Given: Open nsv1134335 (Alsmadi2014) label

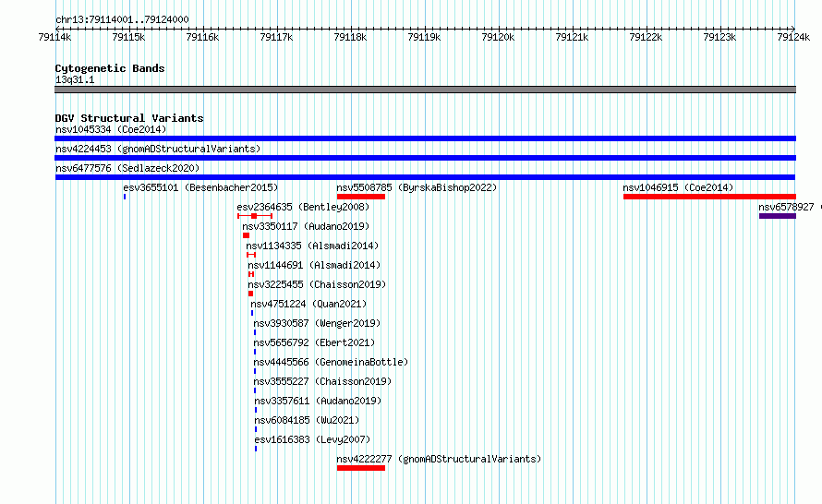Looking at the screenshot, I should click(x=312, y=246).
